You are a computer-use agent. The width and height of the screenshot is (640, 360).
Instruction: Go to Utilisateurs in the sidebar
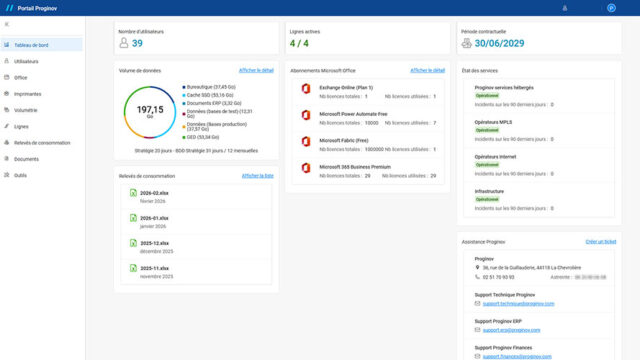point(42,61)
